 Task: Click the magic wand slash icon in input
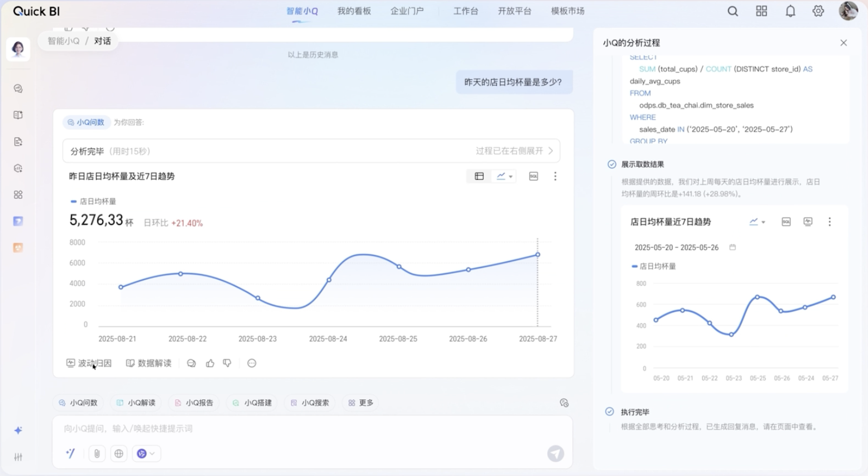70,453
